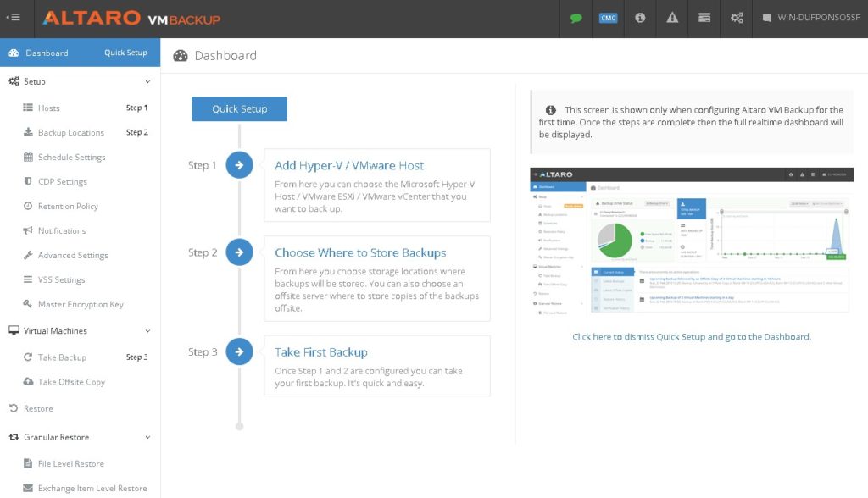Click the Step 3 arrow circle
This screenshot has width=868, height=498.
(239, 351)
